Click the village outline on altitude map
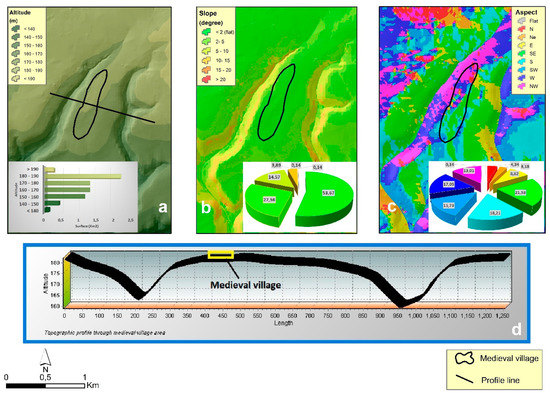550x399 pixels. [x=90, y=104]
